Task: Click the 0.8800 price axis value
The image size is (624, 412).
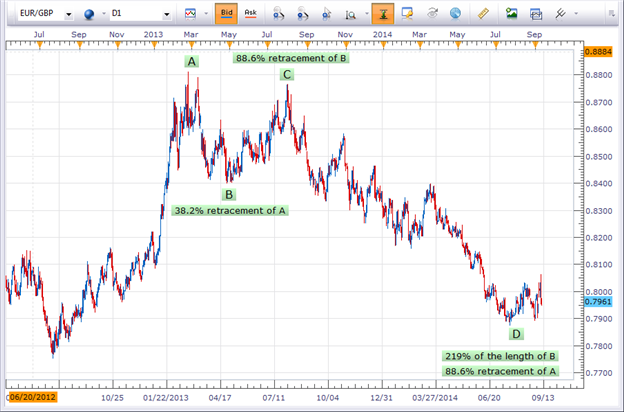Action: click(x=599, y=75)
